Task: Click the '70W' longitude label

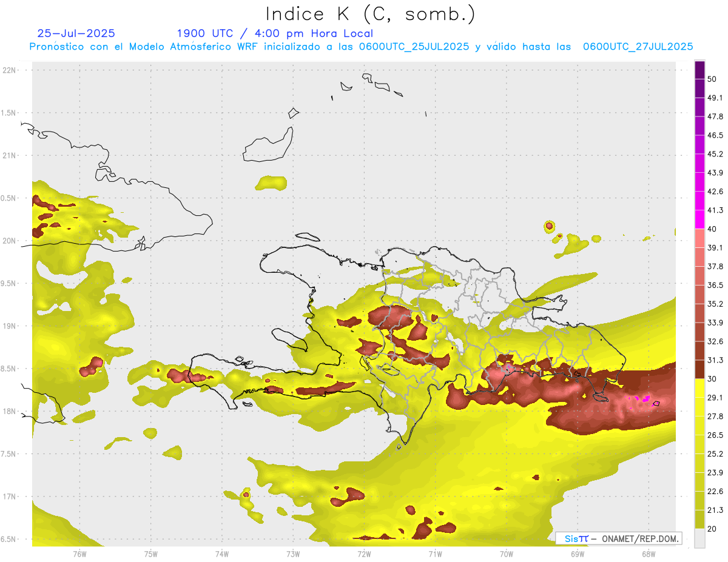Action: pos(507,554)
